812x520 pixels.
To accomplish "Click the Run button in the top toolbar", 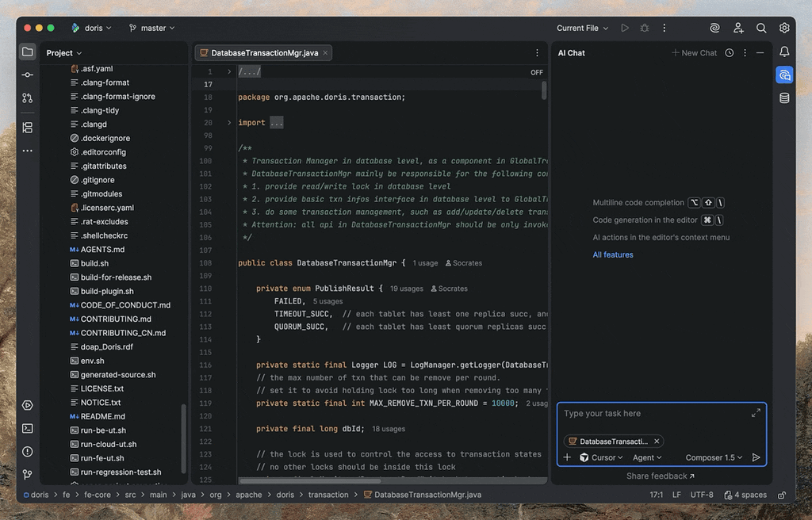I will [x=625, y=28].
